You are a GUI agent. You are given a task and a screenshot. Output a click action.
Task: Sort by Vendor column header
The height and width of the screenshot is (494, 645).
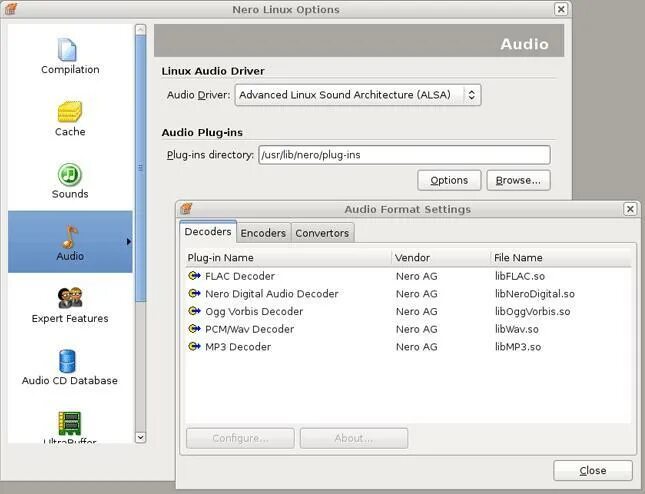(441, 257)
